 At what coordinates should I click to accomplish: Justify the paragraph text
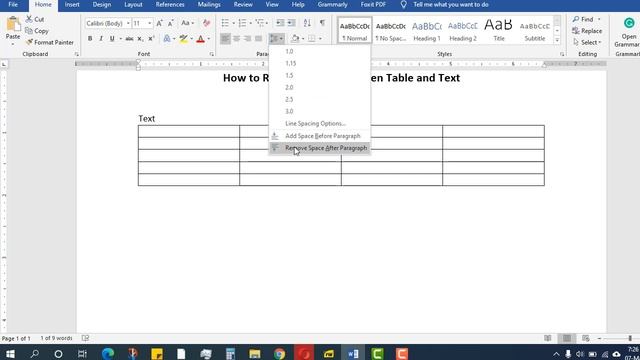click(258, 39)
